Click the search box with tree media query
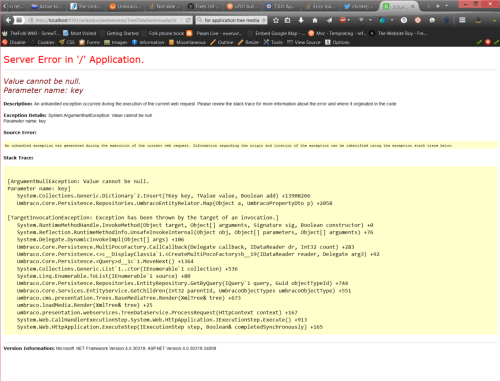500x381 pixels. (231, 20)
